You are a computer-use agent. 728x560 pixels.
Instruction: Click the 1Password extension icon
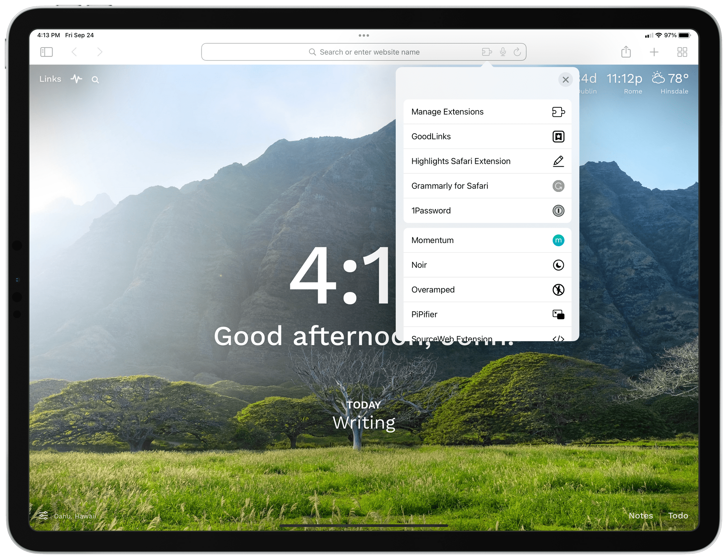click(557, 211)
